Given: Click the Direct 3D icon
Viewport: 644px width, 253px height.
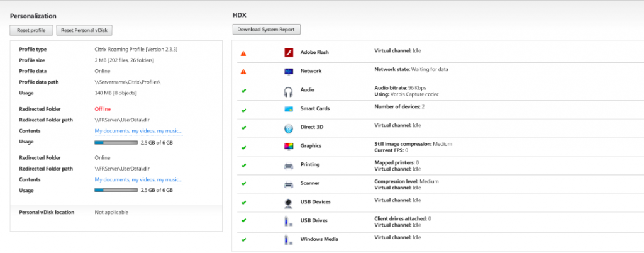Looking at the screenshot, I should [x=289, y=128].
